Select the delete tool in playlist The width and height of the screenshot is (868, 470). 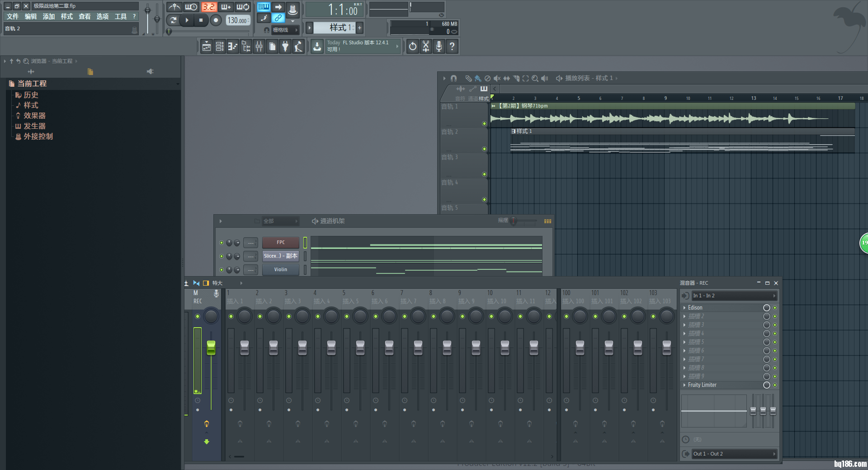pos(487,78)
